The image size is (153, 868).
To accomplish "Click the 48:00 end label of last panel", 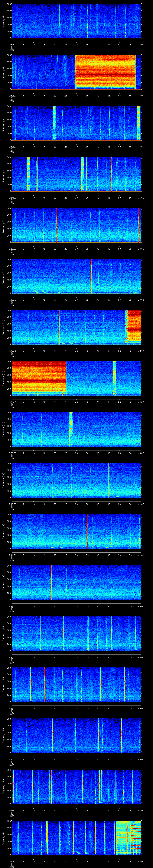I will coord(141,861).
